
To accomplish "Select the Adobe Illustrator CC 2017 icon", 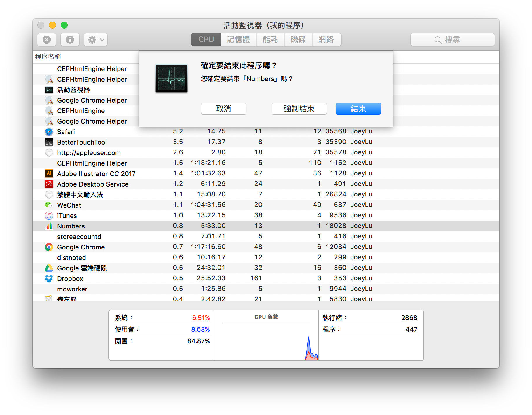I will (49, 174).
